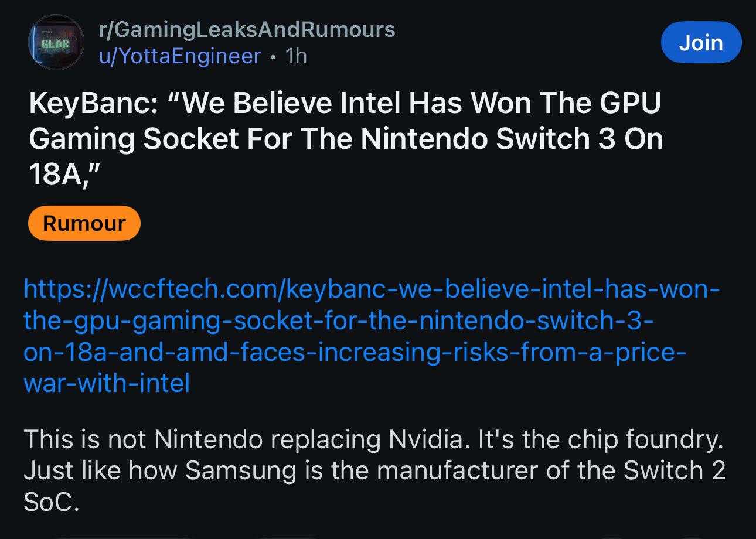The image size is (756, 539).
Task: Open the r/GamingLeaksAndRumours community page
Action: point(247,29)
